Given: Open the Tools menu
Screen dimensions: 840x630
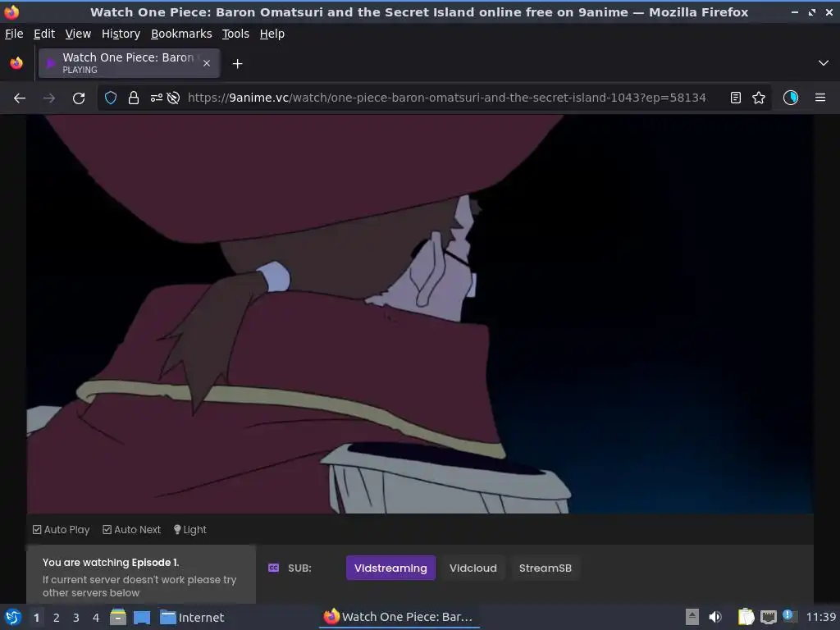Looking at the screenshot, I should [x=235, y=34].
